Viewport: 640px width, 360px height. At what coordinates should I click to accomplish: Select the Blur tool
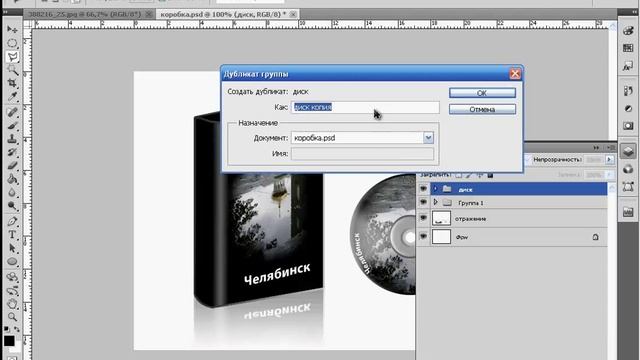pyautogui.click(x=12, y=193)
